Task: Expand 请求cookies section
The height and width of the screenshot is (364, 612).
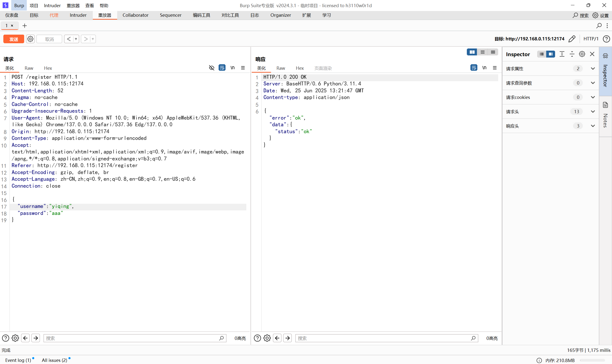Action: tap(550, 97)
